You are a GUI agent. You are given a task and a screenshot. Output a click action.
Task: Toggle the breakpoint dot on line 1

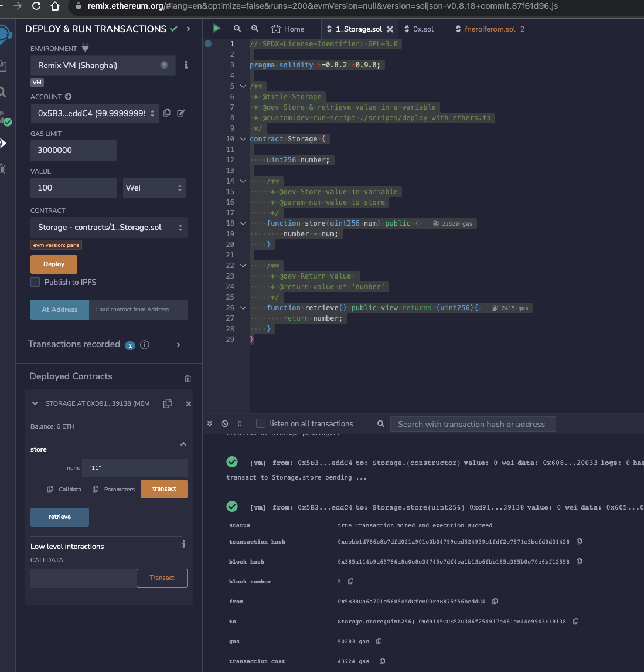(x=208, y=43)
